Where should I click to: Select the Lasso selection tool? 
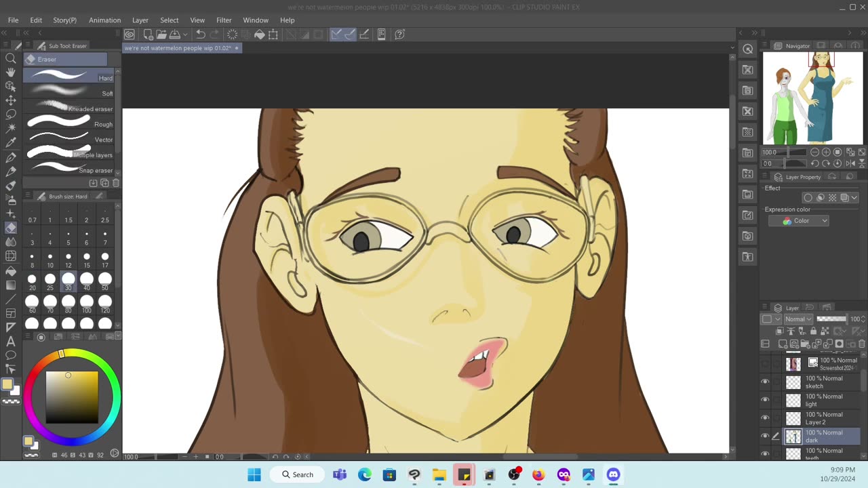pos(11,115)
